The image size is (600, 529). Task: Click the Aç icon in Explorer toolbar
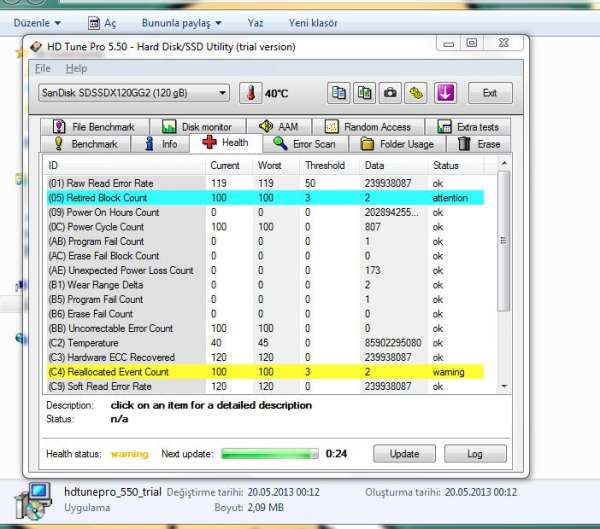[x=94, y=23]
